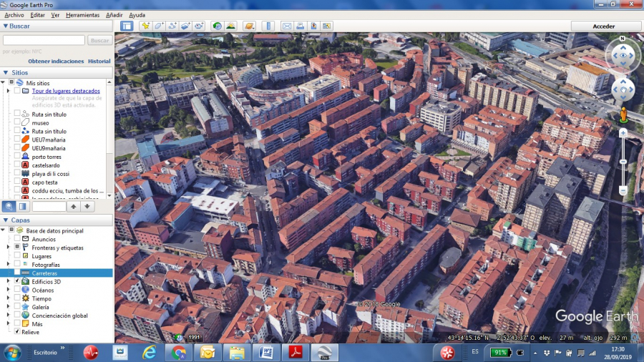This screenshot has width=644, height=362.
Task: Open the Ayuda menu
Action: (x=137, y=15)
